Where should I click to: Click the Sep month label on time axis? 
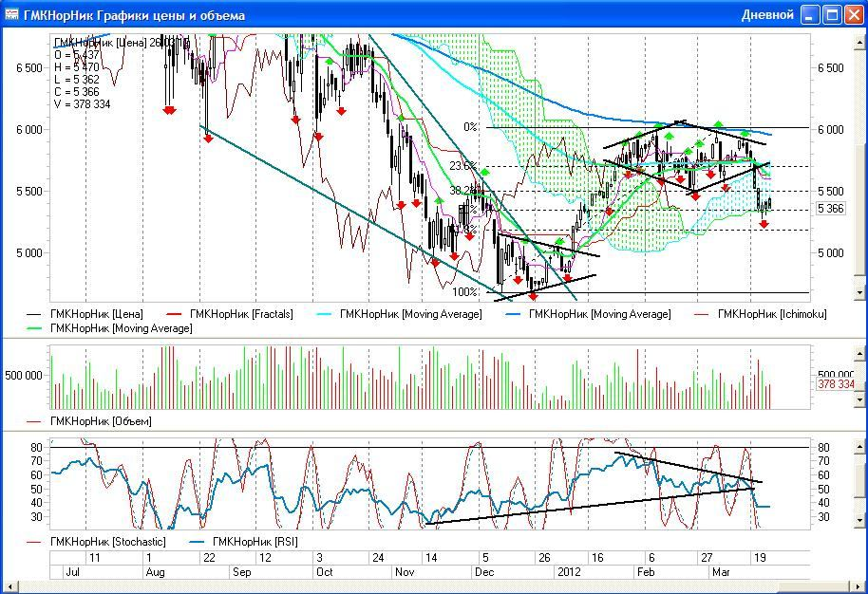coord(241,572)
